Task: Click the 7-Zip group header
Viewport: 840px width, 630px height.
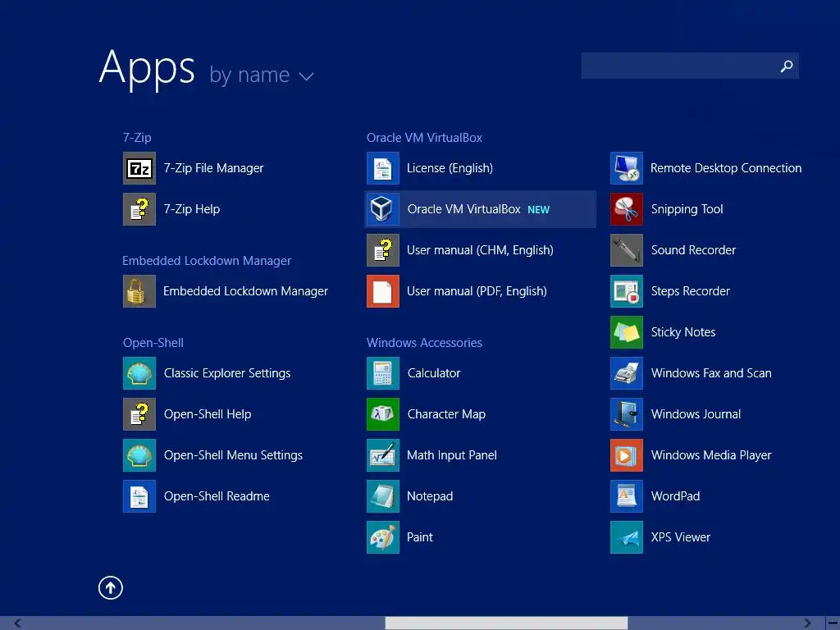Action: click(137, 138)
